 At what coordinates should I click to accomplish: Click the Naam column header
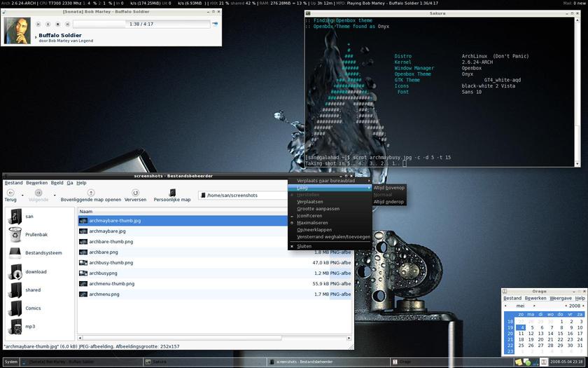[182, 212]
